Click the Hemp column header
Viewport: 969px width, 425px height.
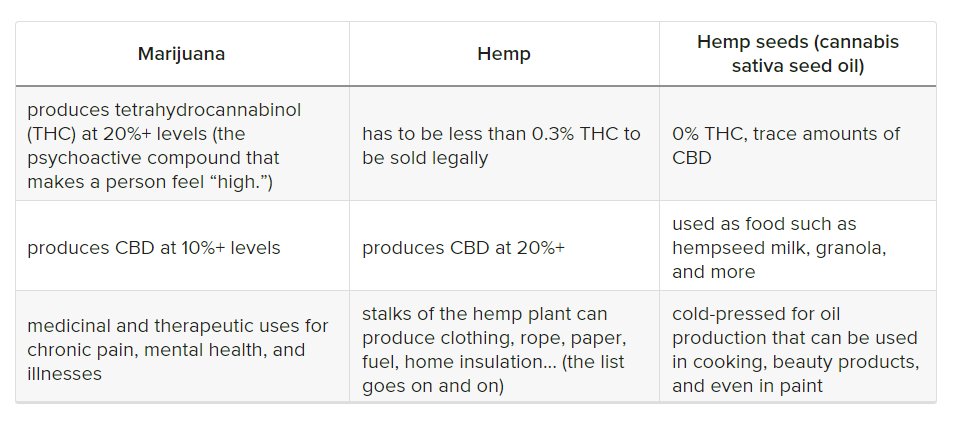pyautogui.click(x=503, y=54)
